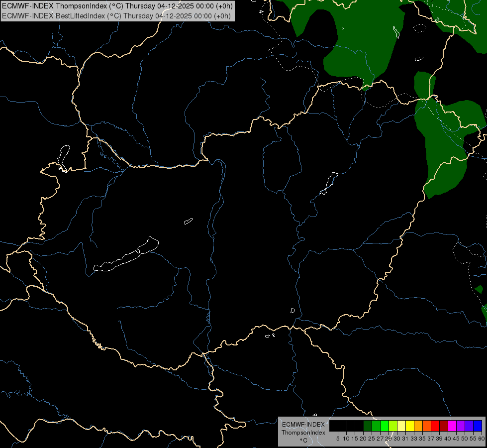Click the ThompsonIndex title line in header
The height and width of the screenshot is (448, 487).
point(117,6)
